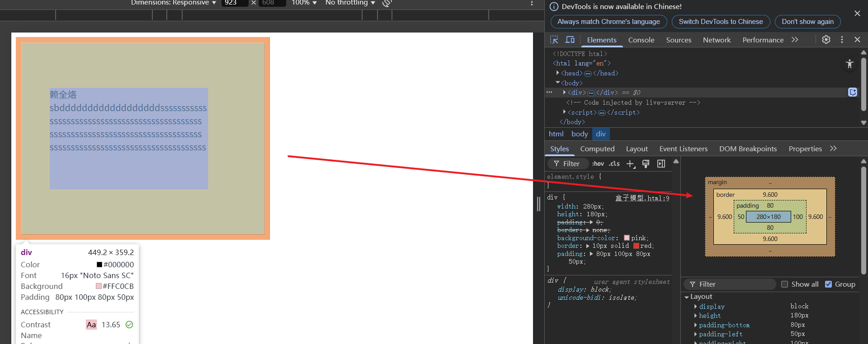Click the 280×180 content box in box model
Screen dimensions: 868x344
click(x=769, y=217)
